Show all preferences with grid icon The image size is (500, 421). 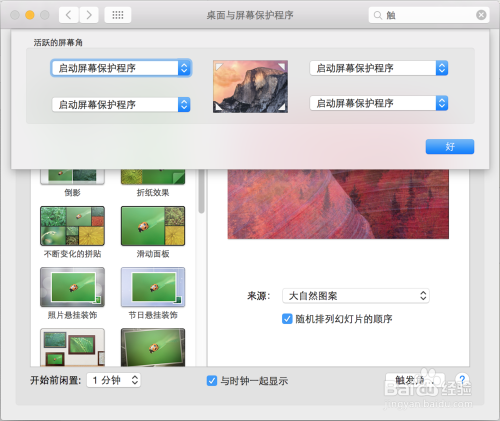pos(118,15)
